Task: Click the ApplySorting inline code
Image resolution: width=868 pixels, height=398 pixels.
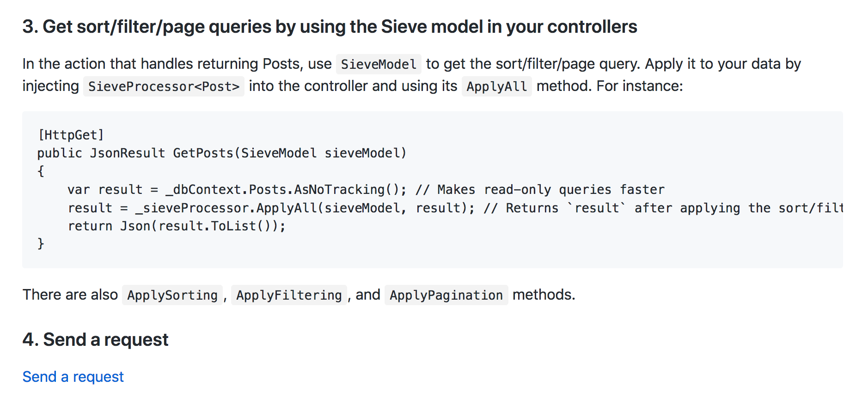Action: click(x=172, y=295)
